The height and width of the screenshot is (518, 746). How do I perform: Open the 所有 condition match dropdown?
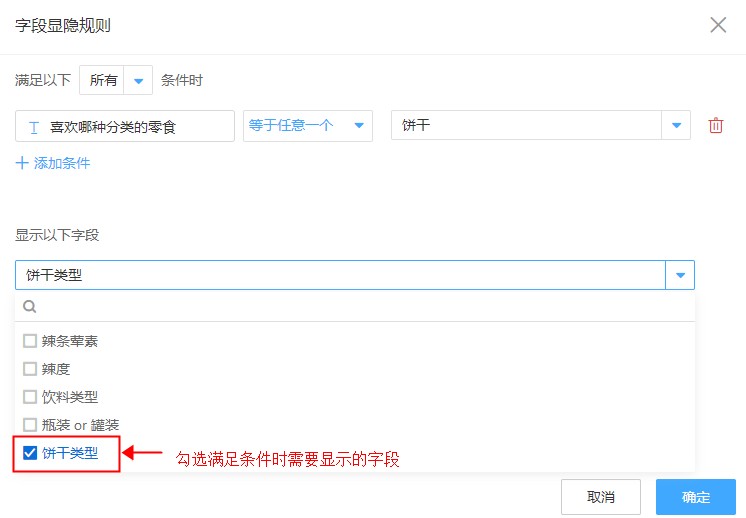[x=138, y=80]
